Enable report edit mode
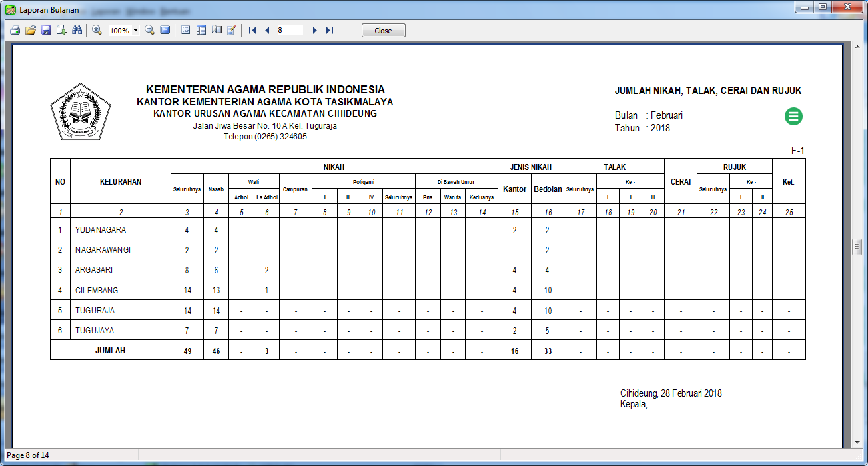The width and height of the screenshot is (868, 466). tap(231, 29)
